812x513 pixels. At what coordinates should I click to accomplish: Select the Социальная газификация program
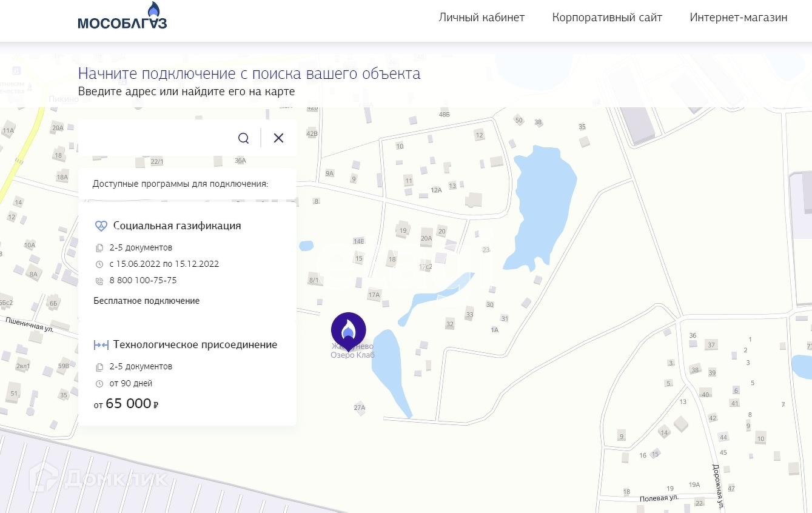(177, 226)
